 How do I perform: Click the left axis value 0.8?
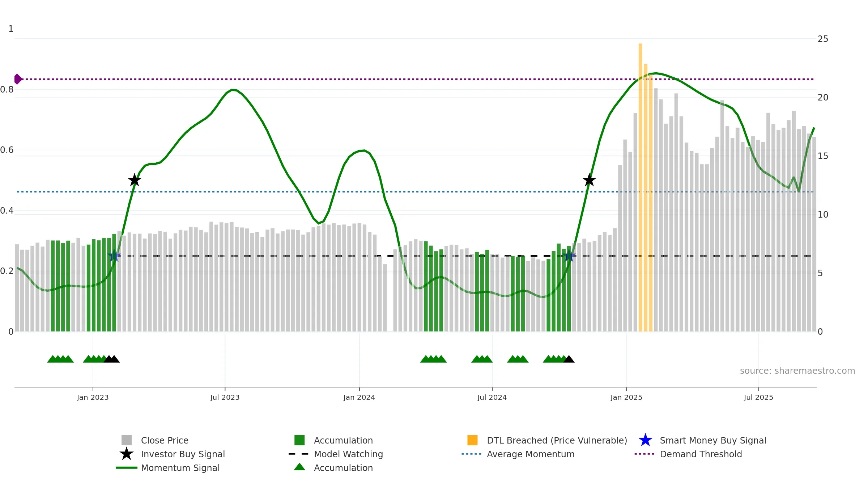coord(7,89)
